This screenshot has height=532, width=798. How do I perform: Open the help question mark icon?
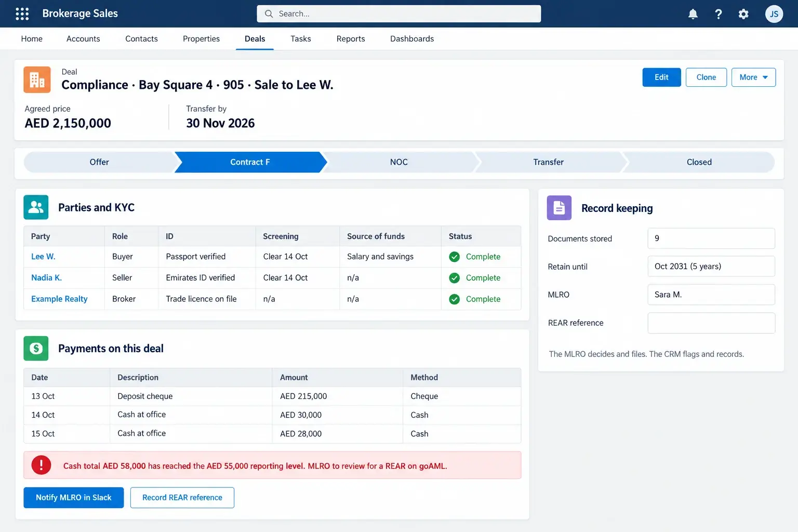point(719,14)
